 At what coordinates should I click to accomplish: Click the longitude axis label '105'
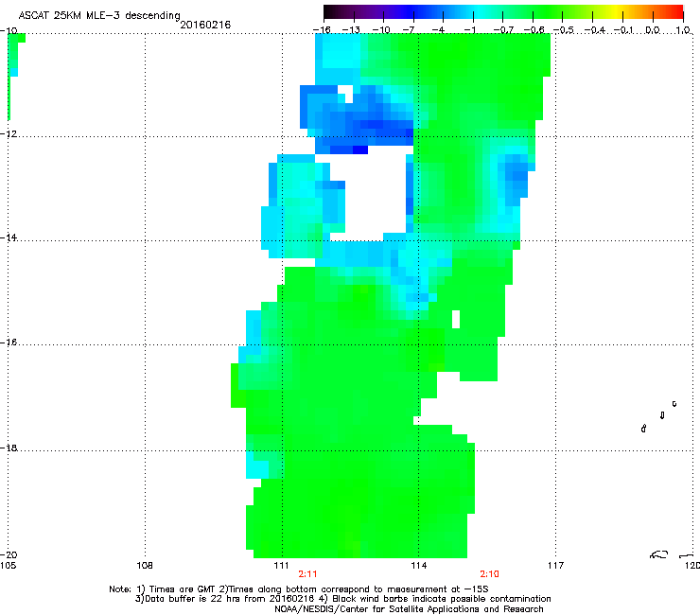[x=8, y=566]
